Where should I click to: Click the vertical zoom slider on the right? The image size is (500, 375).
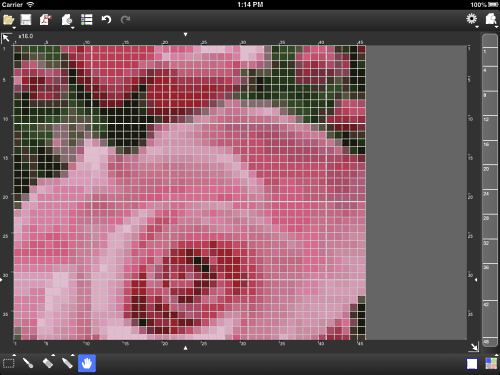coord(490,191)
